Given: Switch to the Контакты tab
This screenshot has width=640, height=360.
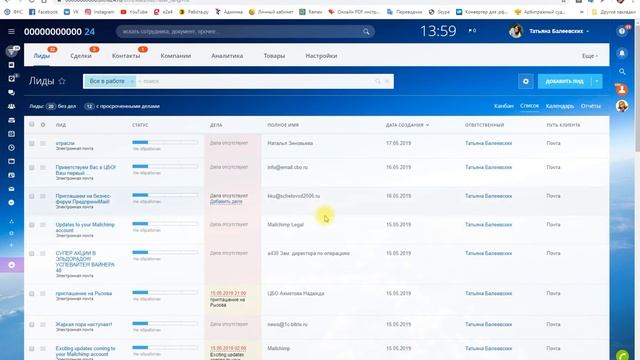Looking at the screenshot, I should (126, 56).
